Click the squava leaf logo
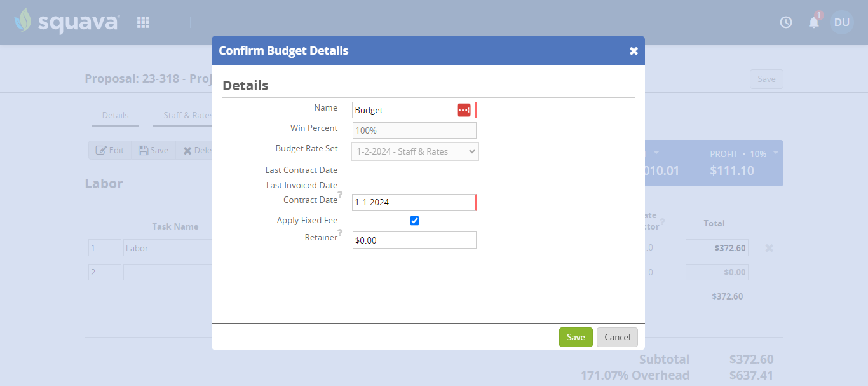The height and width of the screenshot is (386, 868). coord(23,20)
